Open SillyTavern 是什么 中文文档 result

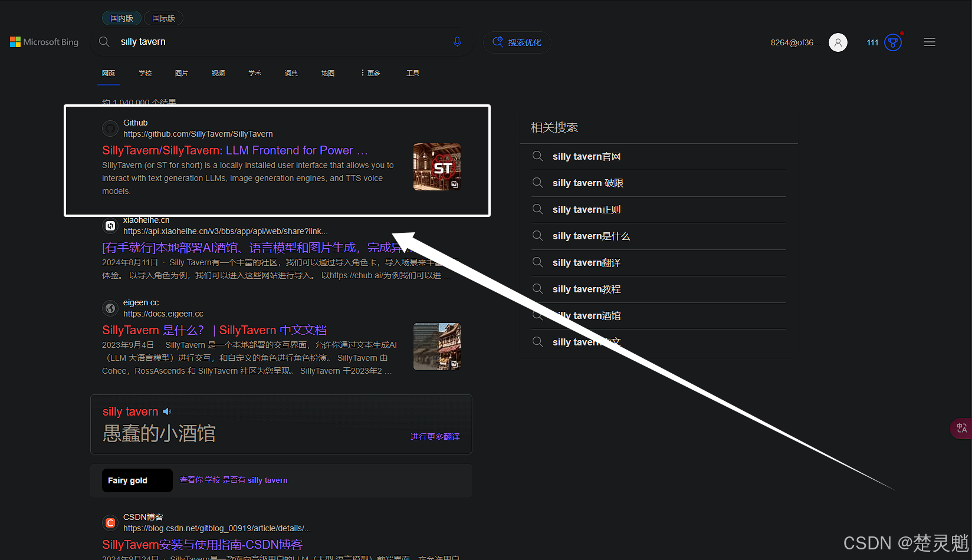pyautogui.click(x=215, y=330)
